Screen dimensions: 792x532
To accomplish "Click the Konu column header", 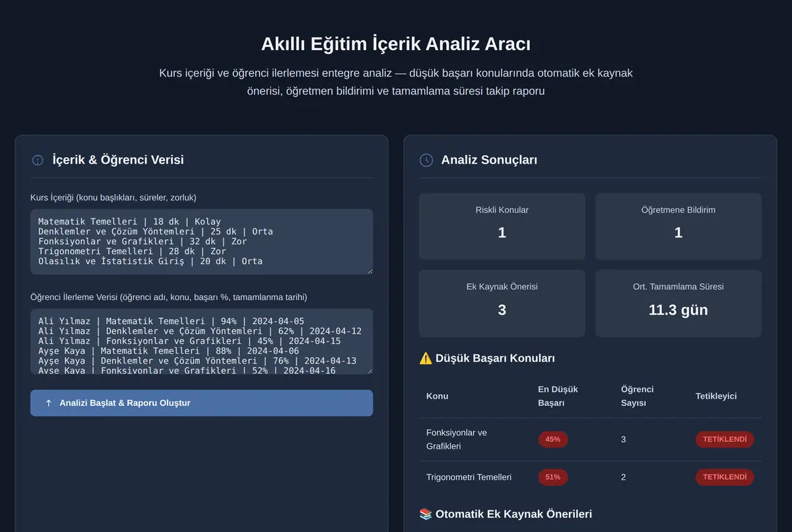I will click(437, 396).
